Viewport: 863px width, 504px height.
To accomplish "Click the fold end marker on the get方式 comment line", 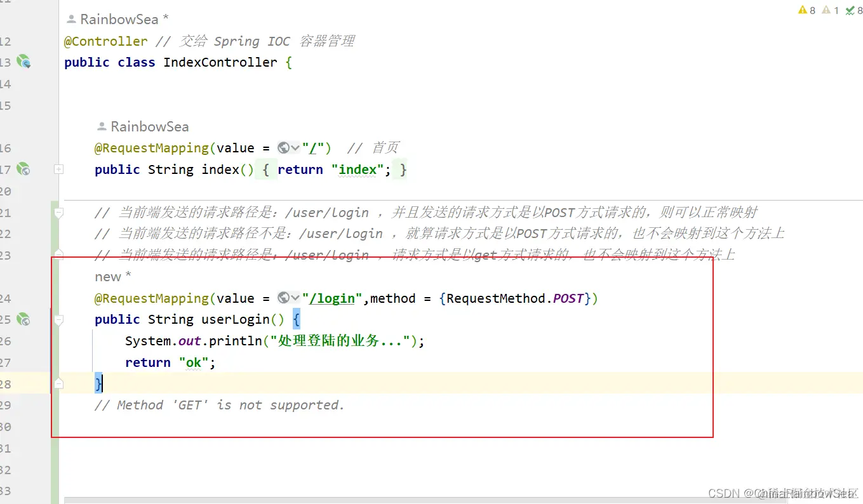I will 58,255.
